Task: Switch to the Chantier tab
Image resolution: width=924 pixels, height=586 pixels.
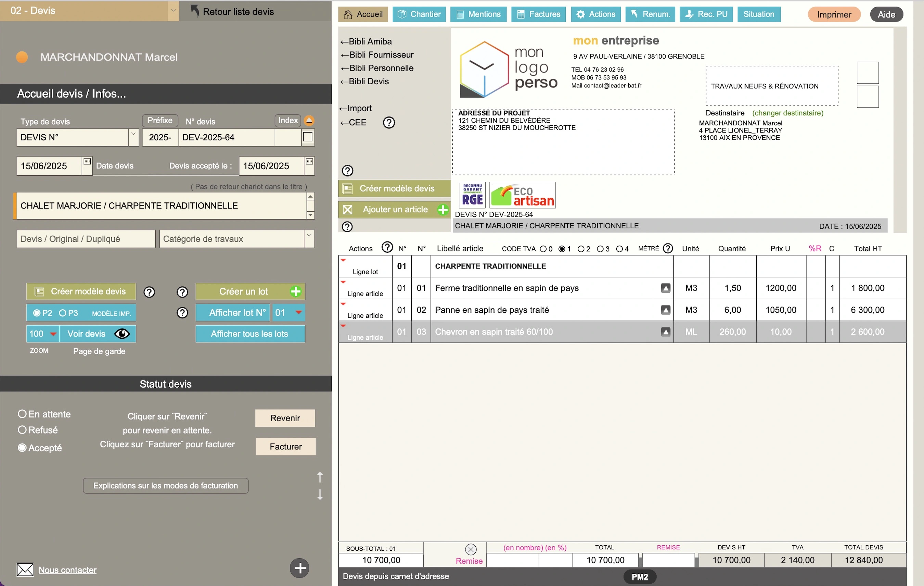Action: (x=419, y=14)
